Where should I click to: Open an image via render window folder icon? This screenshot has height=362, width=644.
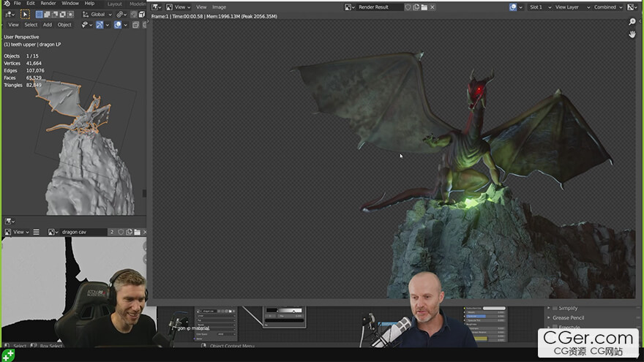point(424,7)
